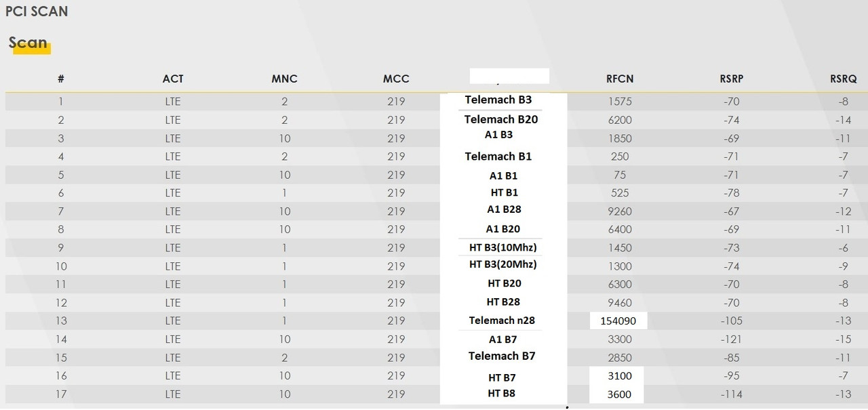This screenshot has width=868, height=410.
Task: Click RSRP value -114
Action: tap(732, 394)
